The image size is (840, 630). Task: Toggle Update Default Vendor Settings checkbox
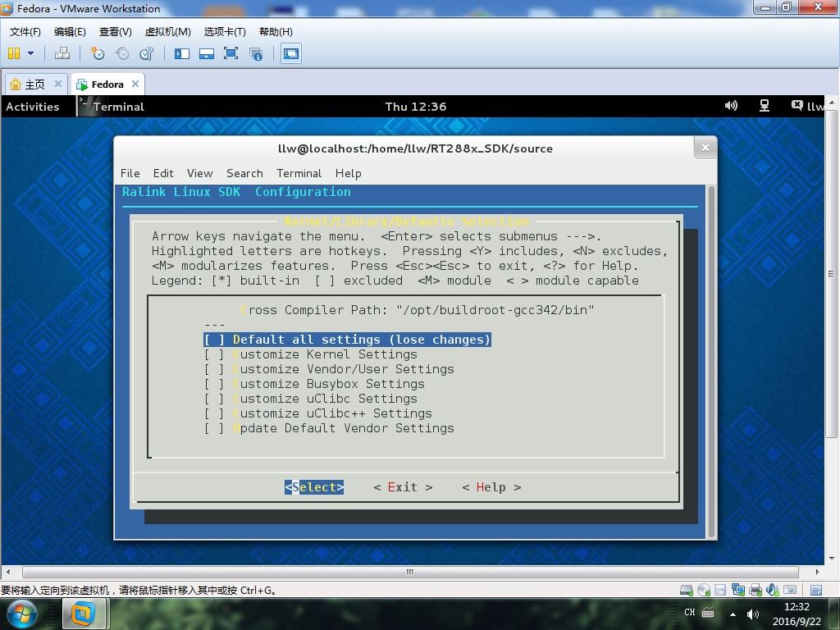214,428
